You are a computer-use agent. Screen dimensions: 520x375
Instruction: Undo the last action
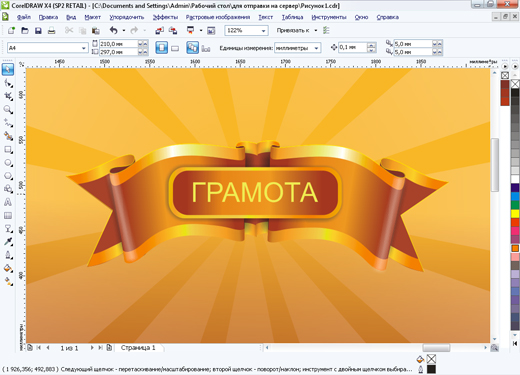pos(114,30)
